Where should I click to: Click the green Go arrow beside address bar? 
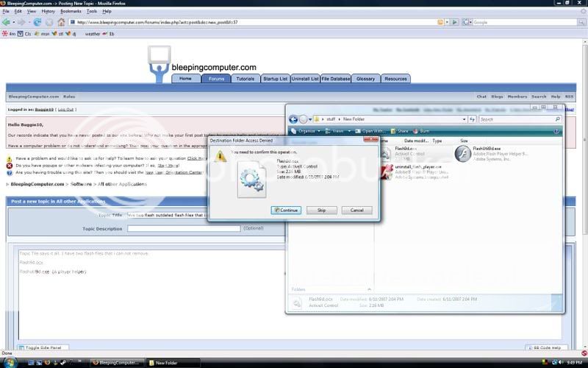[454, 22]
